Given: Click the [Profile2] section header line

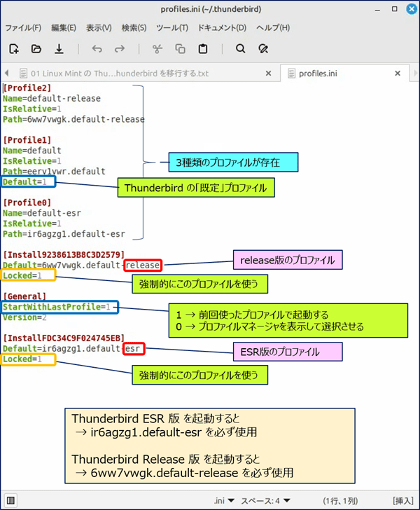Looking at the screenshot, I should click(x=27, y=88).
